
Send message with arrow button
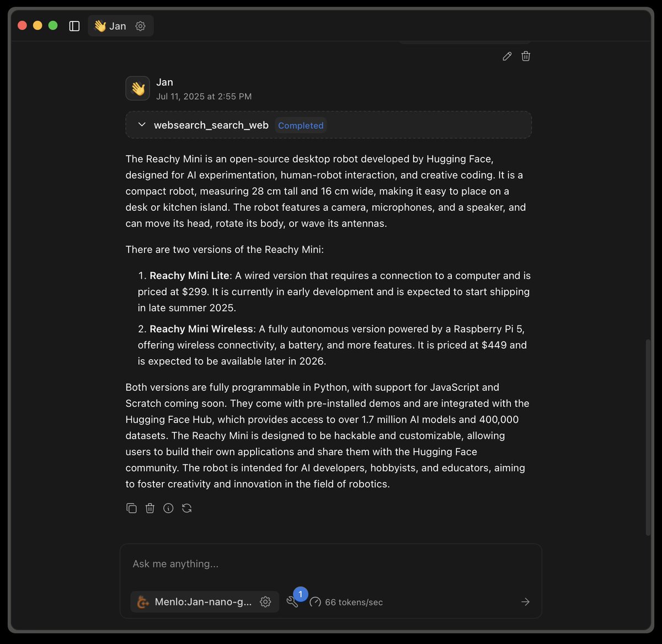(x=525, y=602)
